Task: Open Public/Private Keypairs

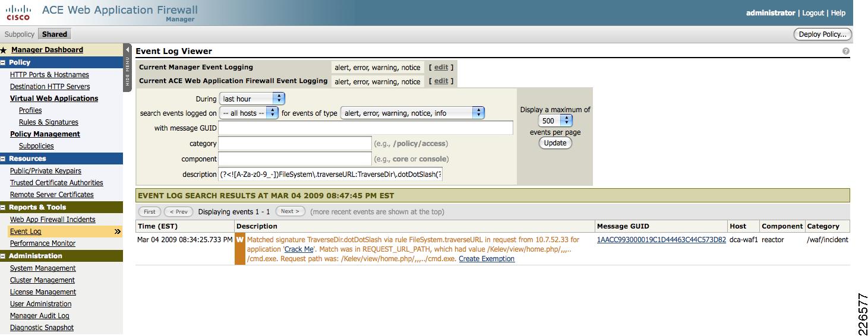Action: coord(46,171)
